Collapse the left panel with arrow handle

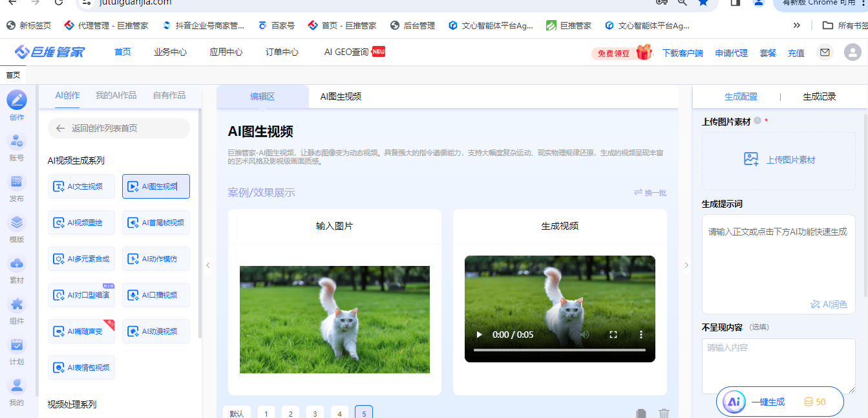pyautogui.click(x=207, y=265)
